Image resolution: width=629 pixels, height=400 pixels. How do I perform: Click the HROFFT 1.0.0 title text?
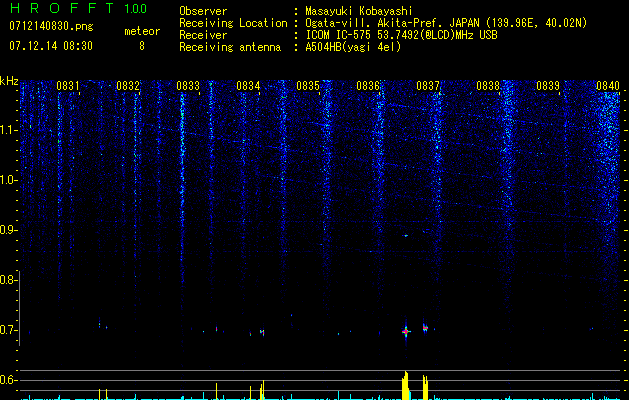tap(78, 8)
